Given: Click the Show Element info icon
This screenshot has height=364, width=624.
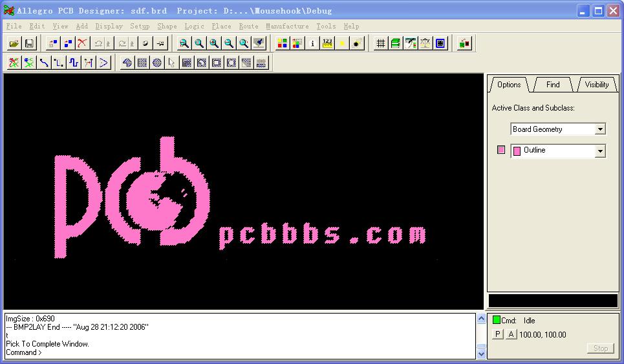Looking at the screenshot, I should 312,43.
